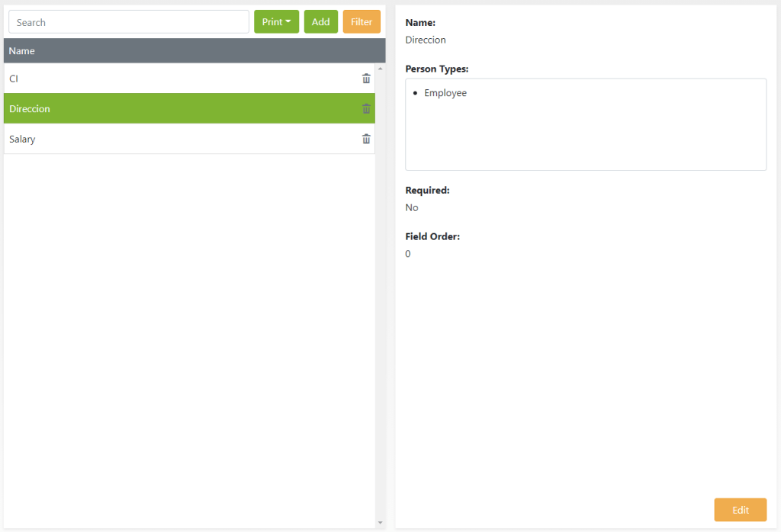
Task: Open the Print dropdown menu
Action: click(x=276, y=22)
